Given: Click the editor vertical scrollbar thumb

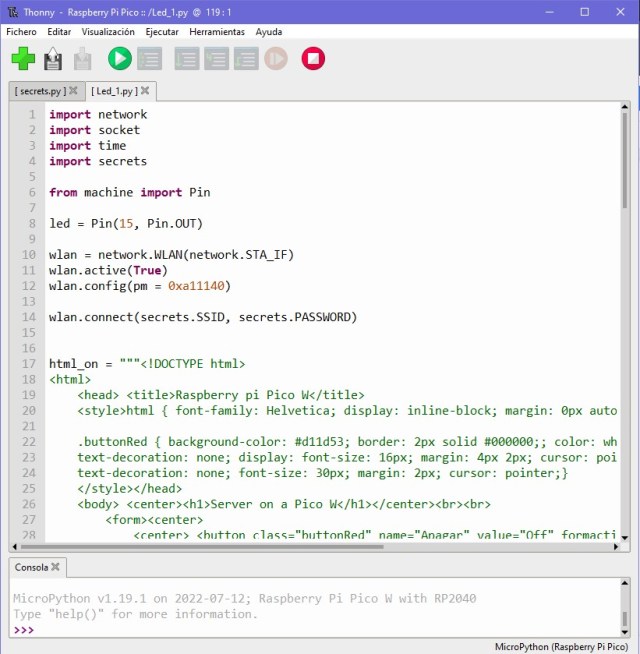Looking at the screenshot, I should tap(625, 161).
